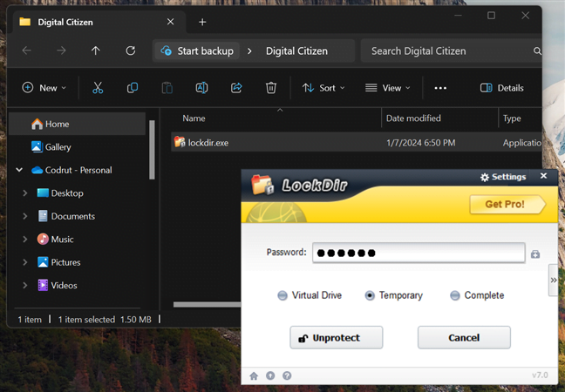This screenshot has width=565, height=392.
Task: Expand the Videos folder node
Action: [x=25, y=286]
